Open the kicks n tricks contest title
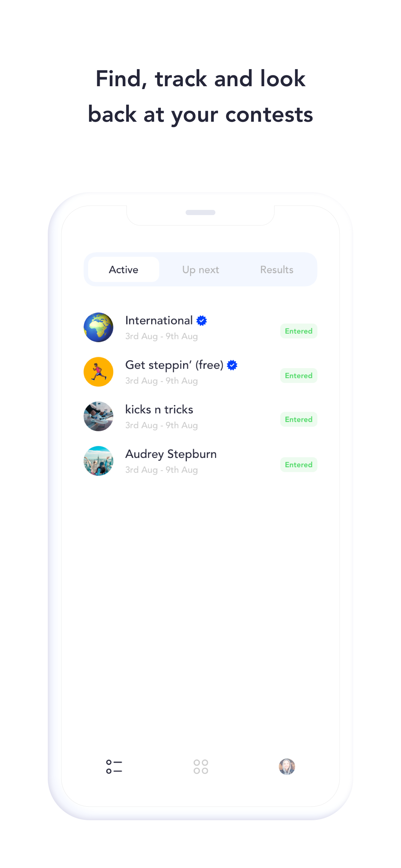The width and height of the screenshot is (401, 868). (159, 409)
